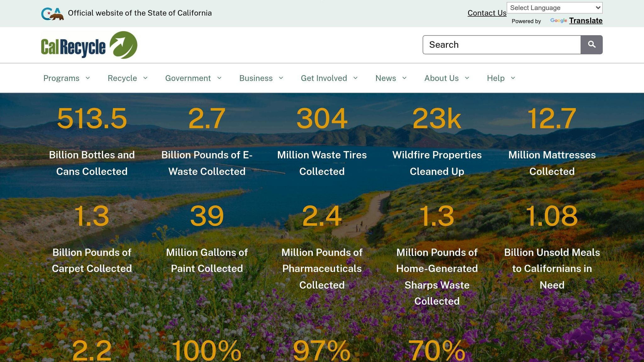Click the 1.08 unsold meals number
This screenshot has width=644, height=362.
click(552, 216)
